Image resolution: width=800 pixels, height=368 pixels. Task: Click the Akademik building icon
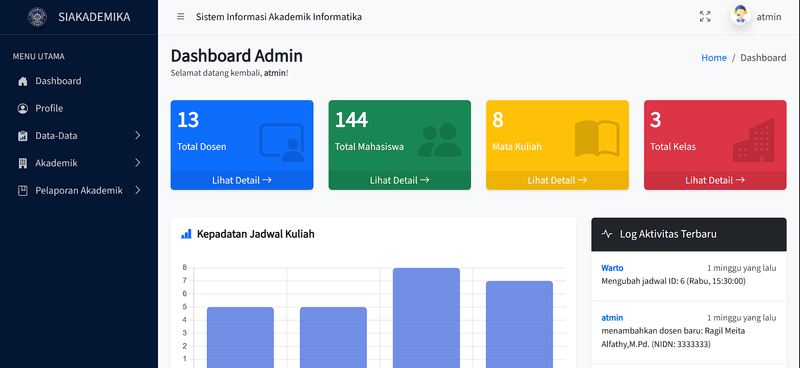click(x=22, y=163)
